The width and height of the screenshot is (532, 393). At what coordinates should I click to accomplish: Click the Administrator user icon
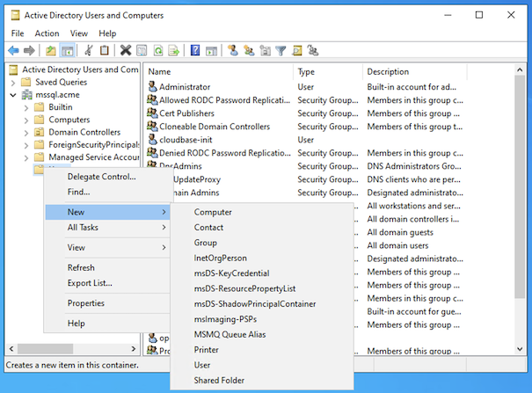(153, 86)
